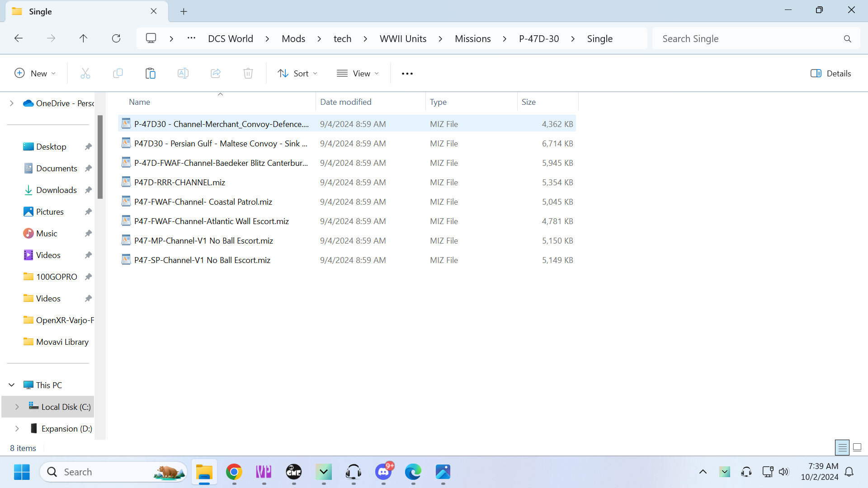The width and height of the screenshot is (868, 488).
Task: Open Discord from the taskbar
Action: tap(383, 472)
